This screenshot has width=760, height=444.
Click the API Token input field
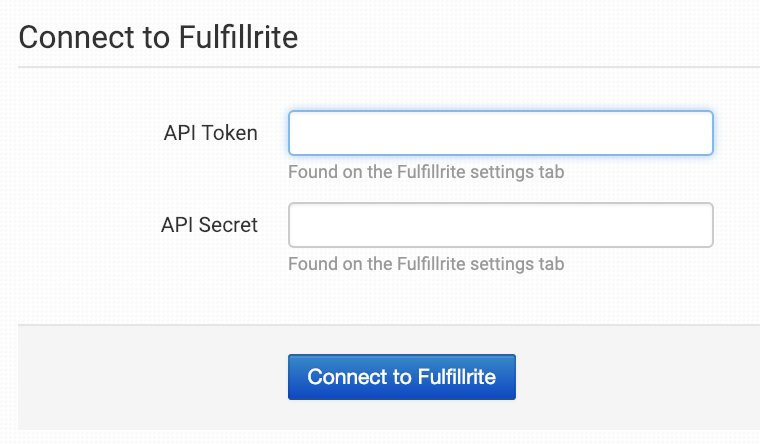pos(500,133)
